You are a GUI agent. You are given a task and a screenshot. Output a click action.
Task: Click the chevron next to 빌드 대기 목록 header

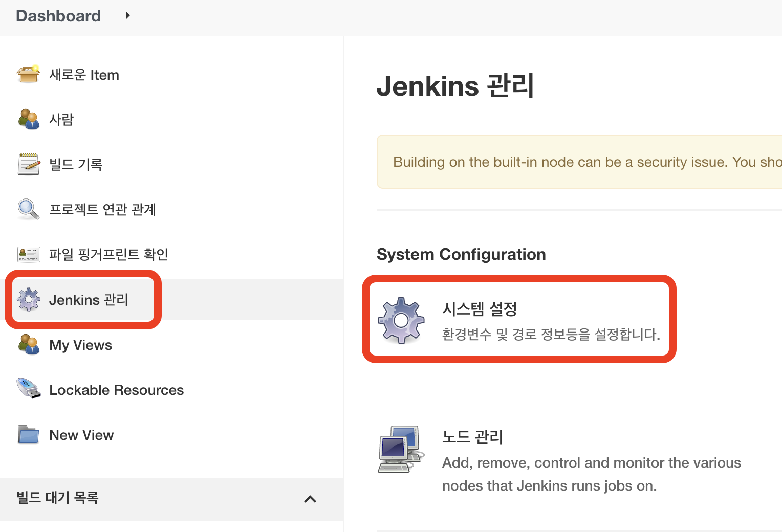pyautogui.click(x=310, y=499)
